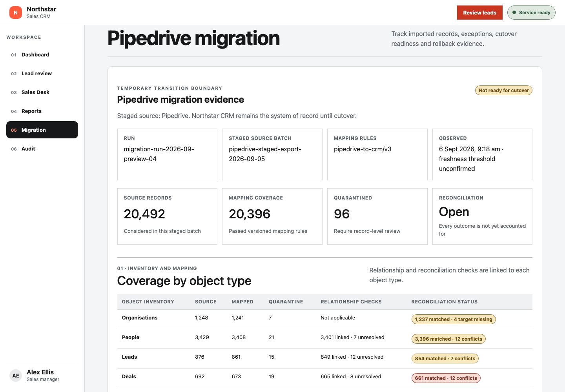565x392 pixels.
Task: Click the Coverage by object type heading
Action: coord(184,281)
